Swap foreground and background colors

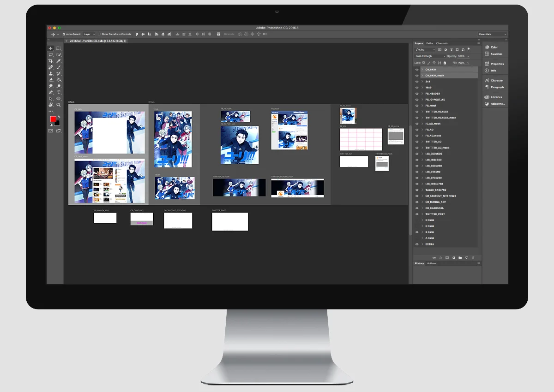[58, 116]
